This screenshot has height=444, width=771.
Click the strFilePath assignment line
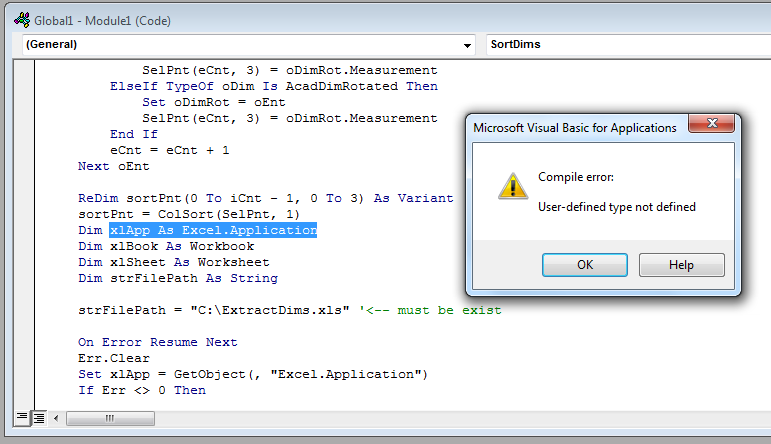click(x=214, y=310)
